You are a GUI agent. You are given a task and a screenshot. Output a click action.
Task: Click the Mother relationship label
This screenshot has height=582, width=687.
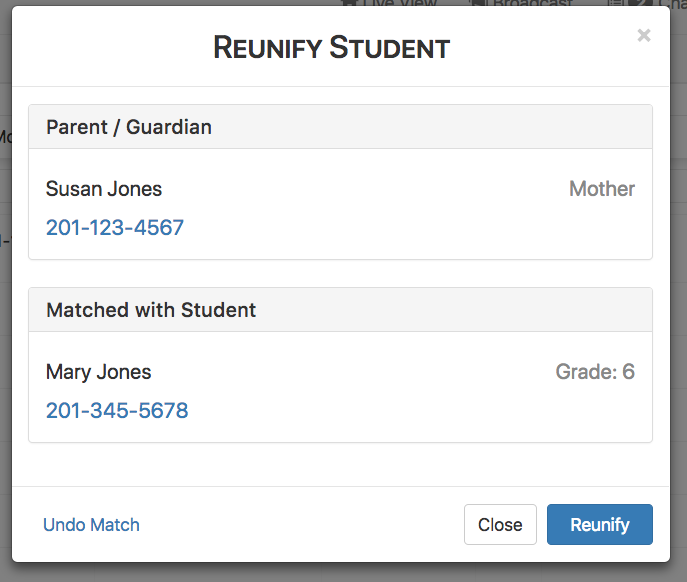[x=602, y=189]
